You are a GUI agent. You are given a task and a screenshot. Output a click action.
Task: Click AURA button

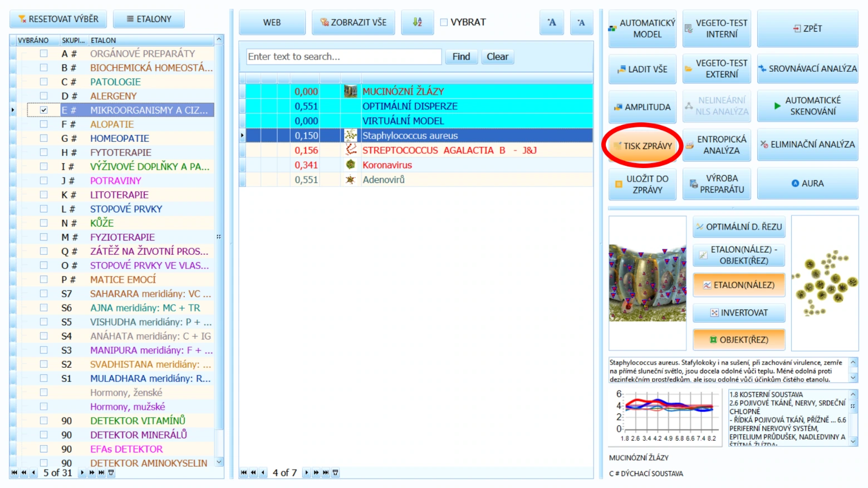tap(807, 184)
